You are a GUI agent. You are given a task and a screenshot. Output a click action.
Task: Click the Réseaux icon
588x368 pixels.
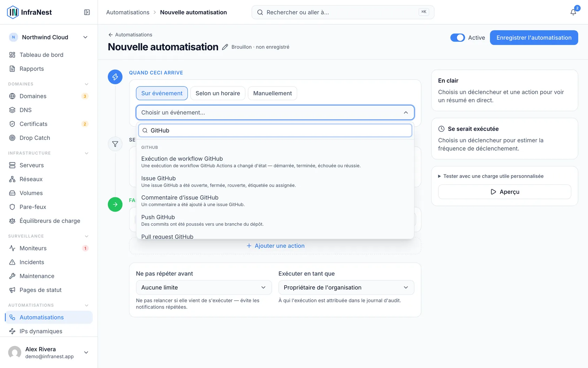pyautogui.click(x=12, y=179)
